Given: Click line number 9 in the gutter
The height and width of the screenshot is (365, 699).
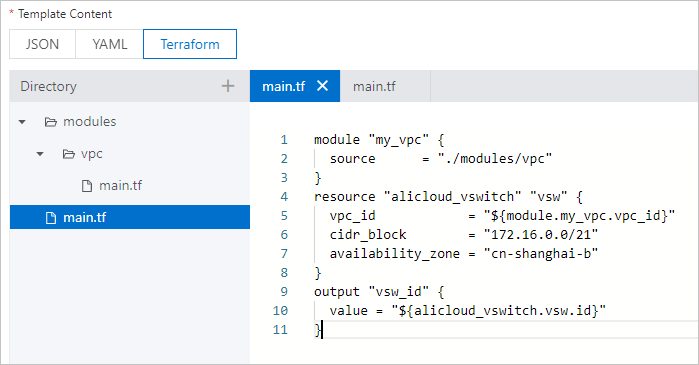Looking at the screenshot, I should click(x=284, y=292).
